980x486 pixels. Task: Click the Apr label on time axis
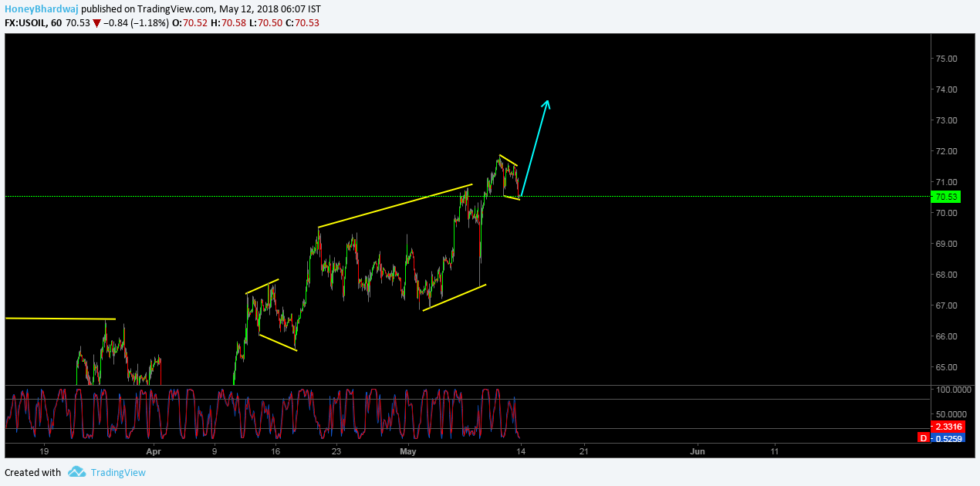click(154, 451)
